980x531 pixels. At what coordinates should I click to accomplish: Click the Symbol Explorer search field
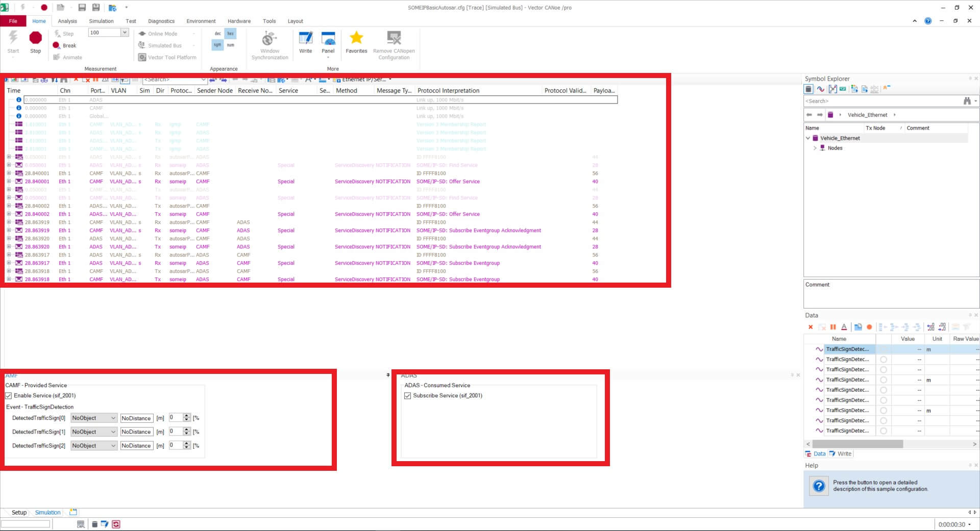pos(880,101)
